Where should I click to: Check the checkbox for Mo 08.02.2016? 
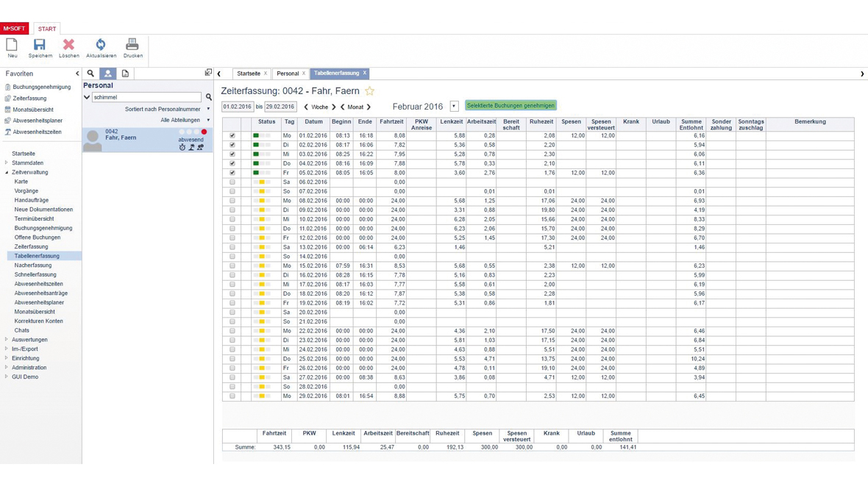232,201
